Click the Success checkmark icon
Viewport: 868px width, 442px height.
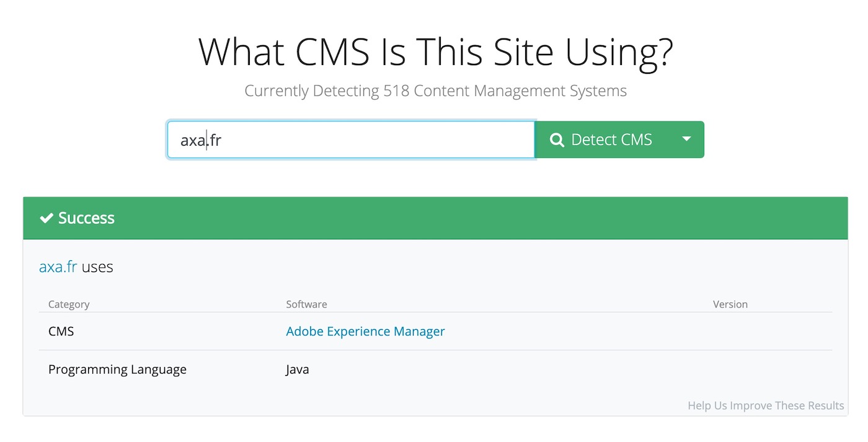46,218
